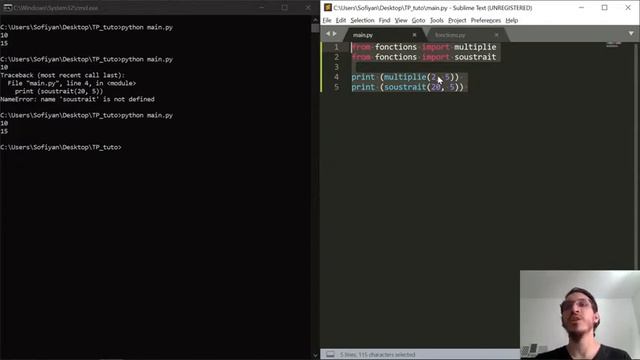
Task: Click the word multiplie on line 1
Action: click(x=475, y=47)
